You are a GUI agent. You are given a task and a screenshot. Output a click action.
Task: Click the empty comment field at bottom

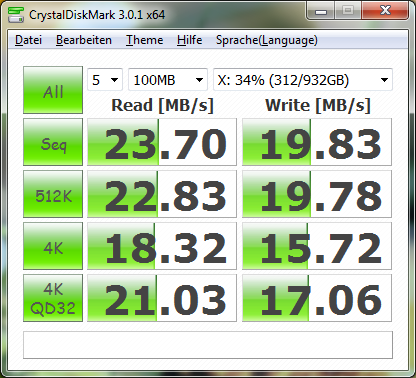click(208, 345)
